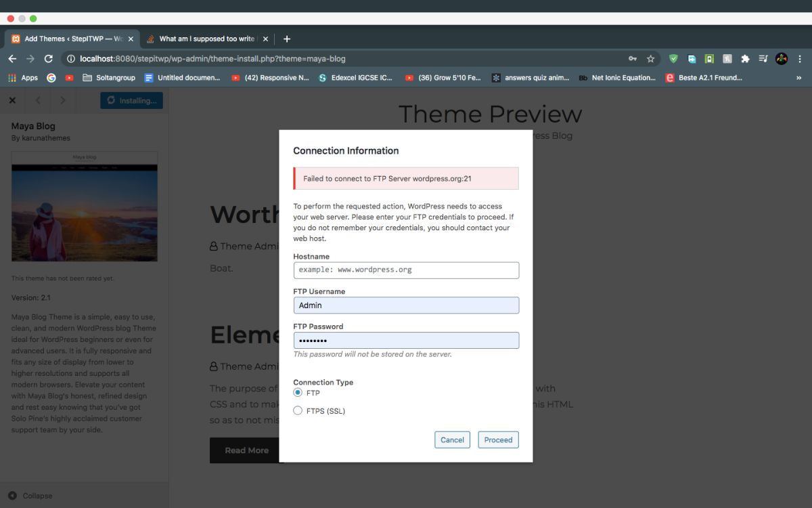Screen dimensions: 812x508
Task: Click the FTP Password field
Action: pyautogui.click(x=406, y=340)
